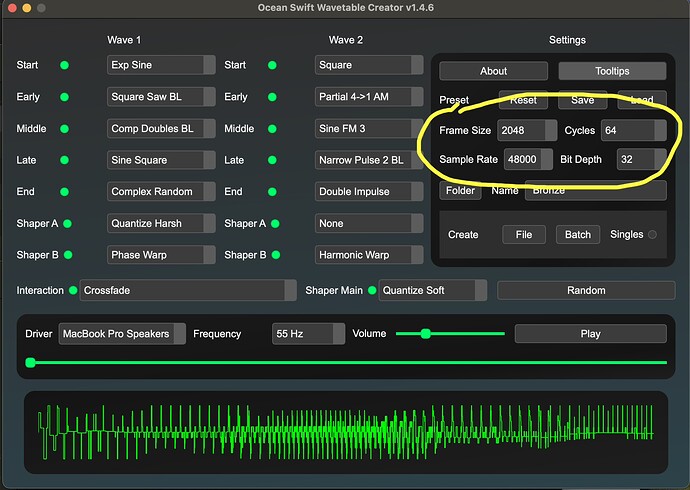Click inside the Name field showing Bronze

point(596,190)
